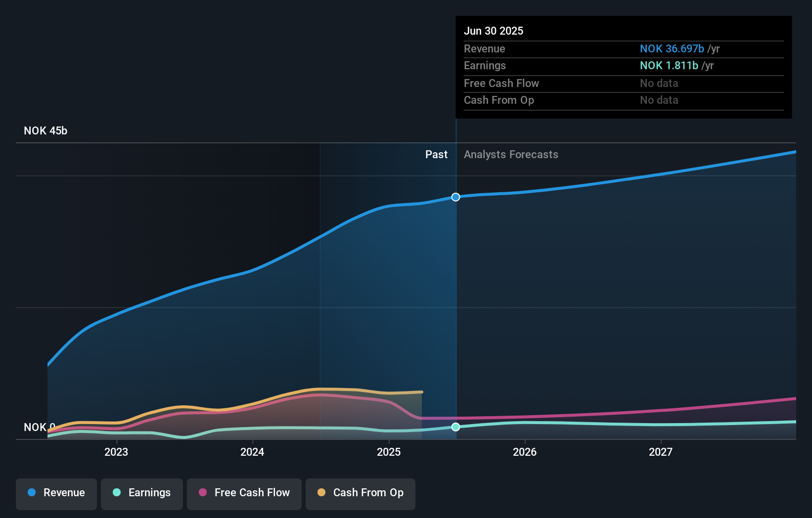
Task: Switch to the Past section of chart
Action: pyautogui.click(x=436, y=154)
